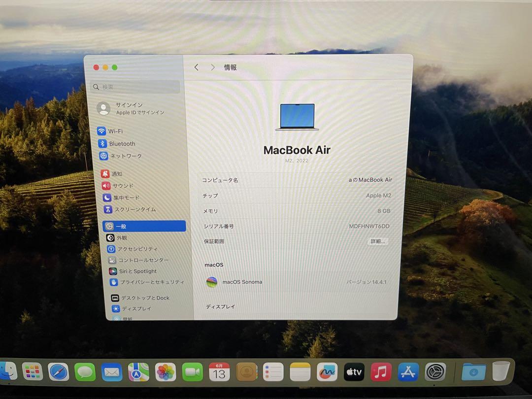The width and height of the screenshot is (532, 399).
Task: Open Contacts from the Dock
Action: click(x=246, y=372)
